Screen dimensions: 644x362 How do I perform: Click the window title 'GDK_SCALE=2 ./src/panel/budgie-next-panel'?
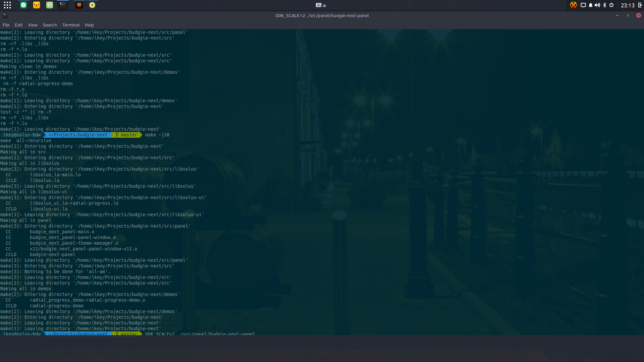point(322,16)
